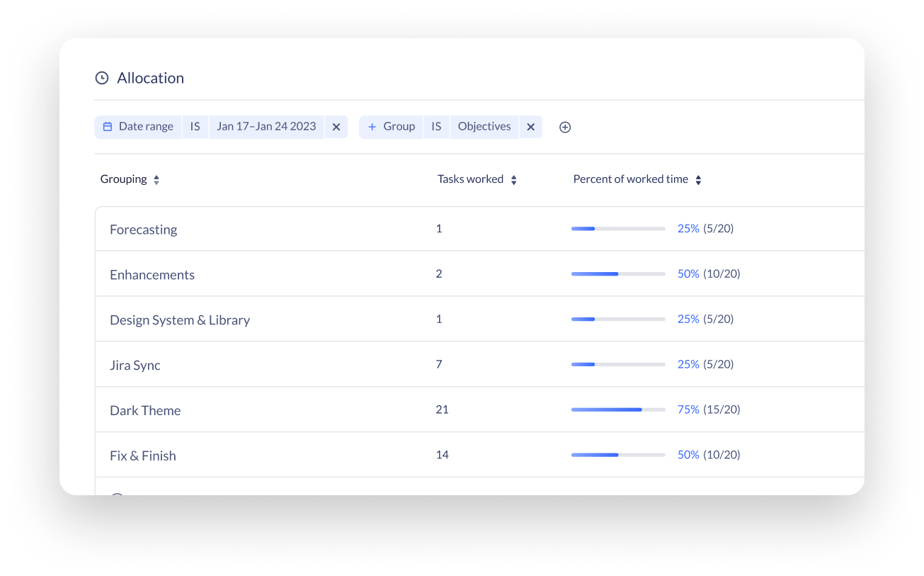Sort by Grouping column arrows
The width and height of the screenshot is (924, 576).
(156, 180)
